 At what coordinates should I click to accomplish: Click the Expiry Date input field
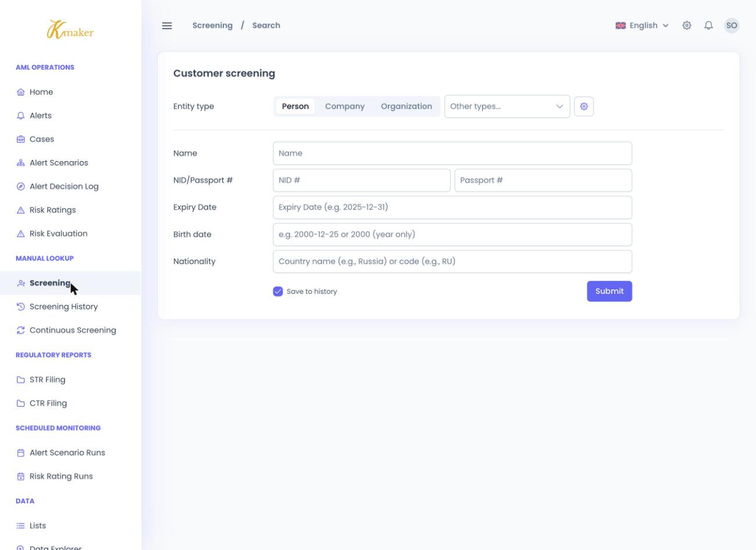coord(452,207)
